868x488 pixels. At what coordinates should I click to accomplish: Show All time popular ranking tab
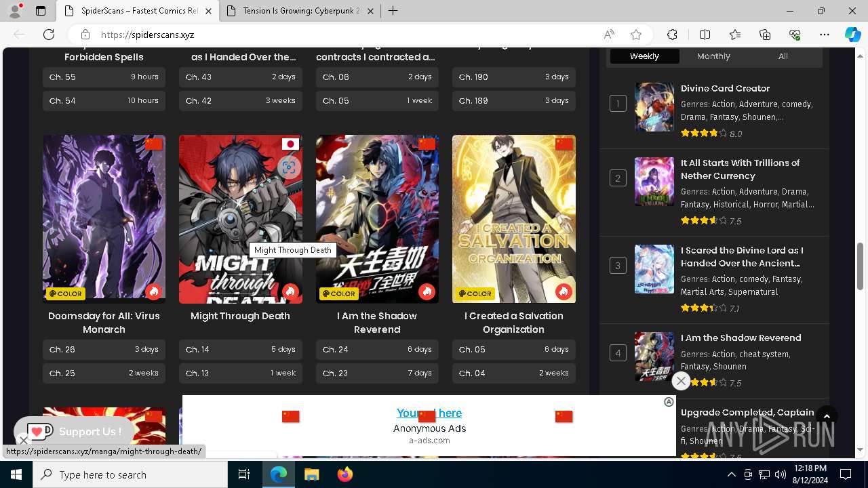point(783,56)
